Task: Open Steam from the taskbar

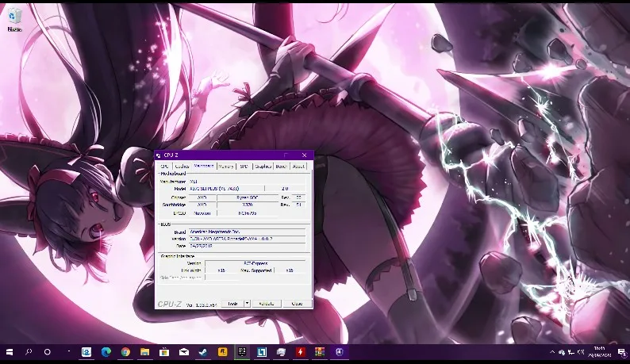Action: [x=203, y=351]
